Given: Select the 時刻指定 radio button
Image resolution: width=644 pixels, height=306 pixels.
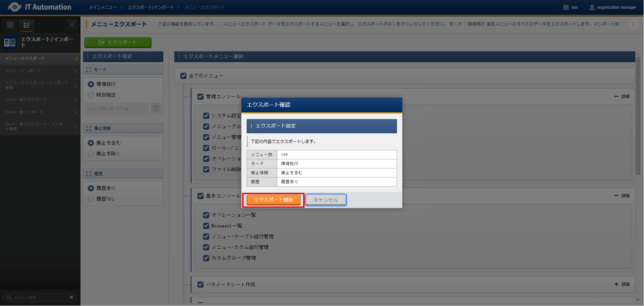Looking at the screenshot, I should pyautogui.click(x=91, y=95).
